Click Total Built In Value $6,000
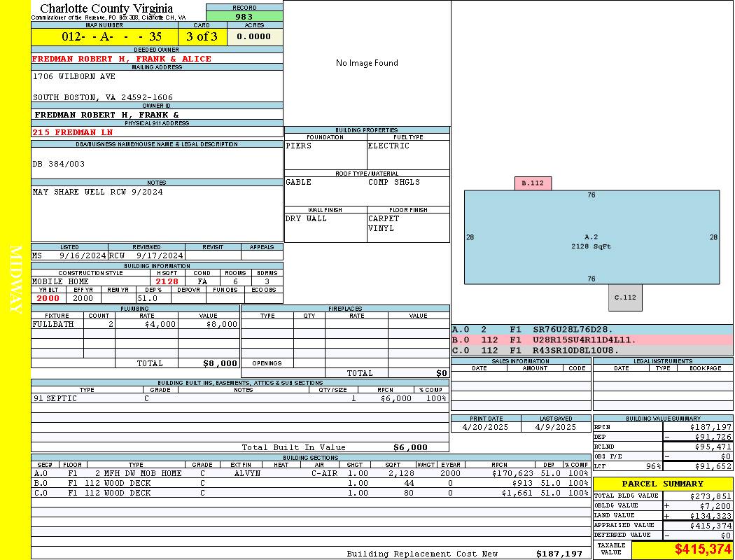The height and width of the screenshot is (560, 735). coord(411,447)
